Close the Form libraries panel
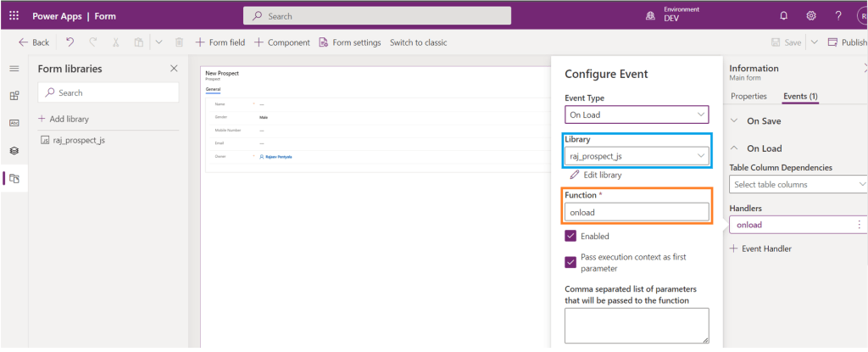 point(174,68)
